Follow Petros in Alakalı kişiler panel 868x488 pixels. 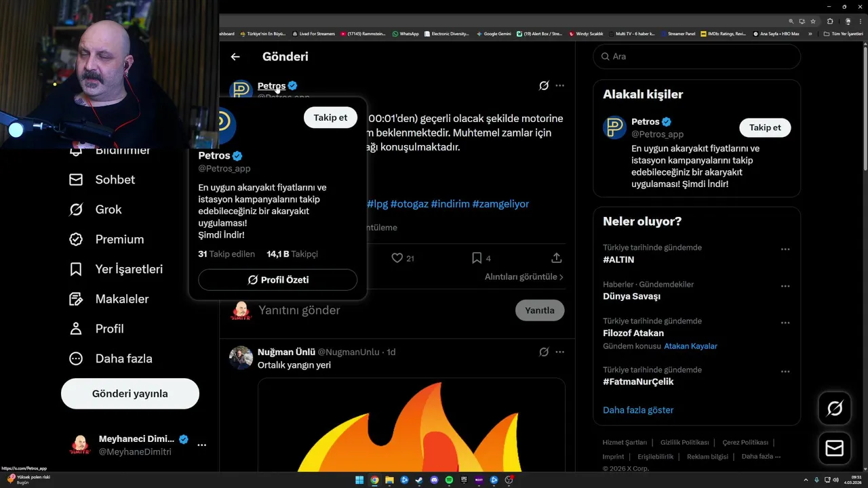765,127
